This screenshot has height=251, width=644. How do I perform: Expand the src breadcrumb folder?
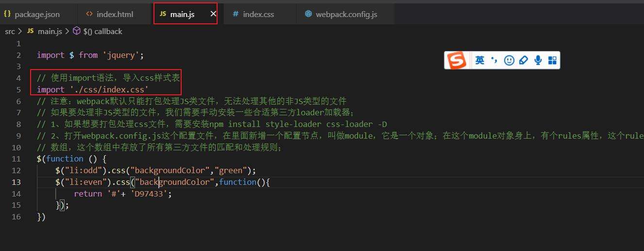tap(10, 31)
